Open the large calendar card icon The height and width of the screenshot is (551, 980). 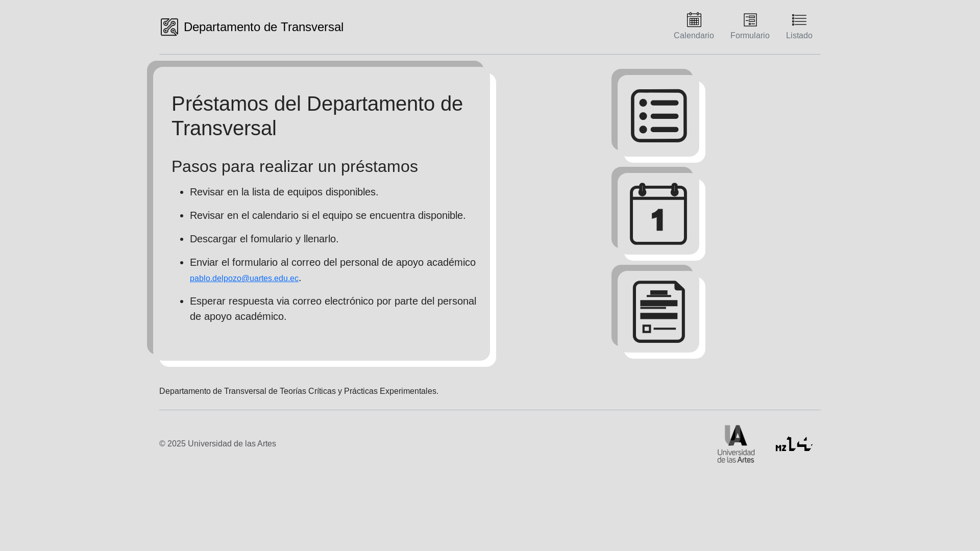point(658,214)
